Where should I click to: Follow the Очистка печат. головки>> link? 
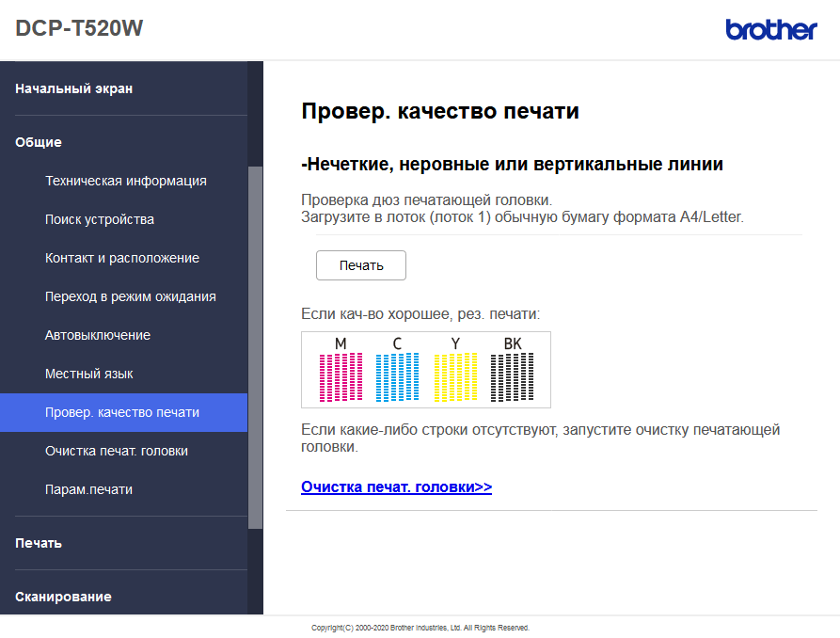(x=396, y=486)
